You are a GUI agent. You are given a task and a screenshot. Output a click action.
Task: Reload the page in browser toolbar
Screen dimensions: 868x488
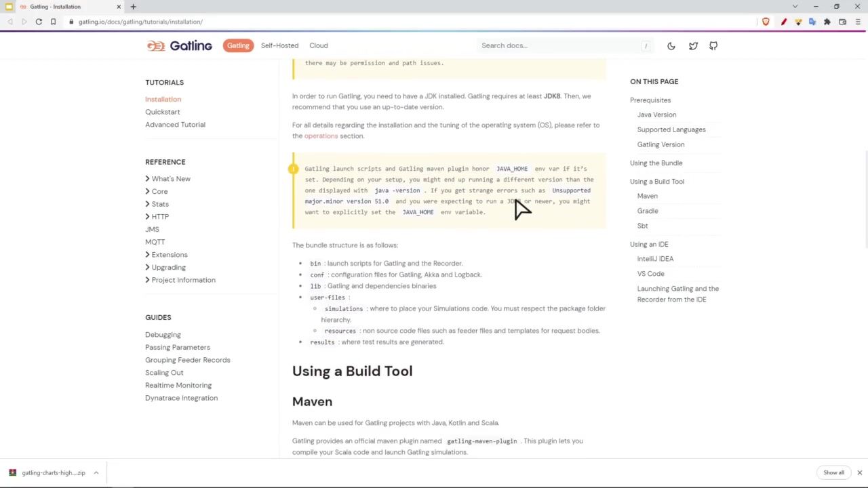click(x=39, y=22)
